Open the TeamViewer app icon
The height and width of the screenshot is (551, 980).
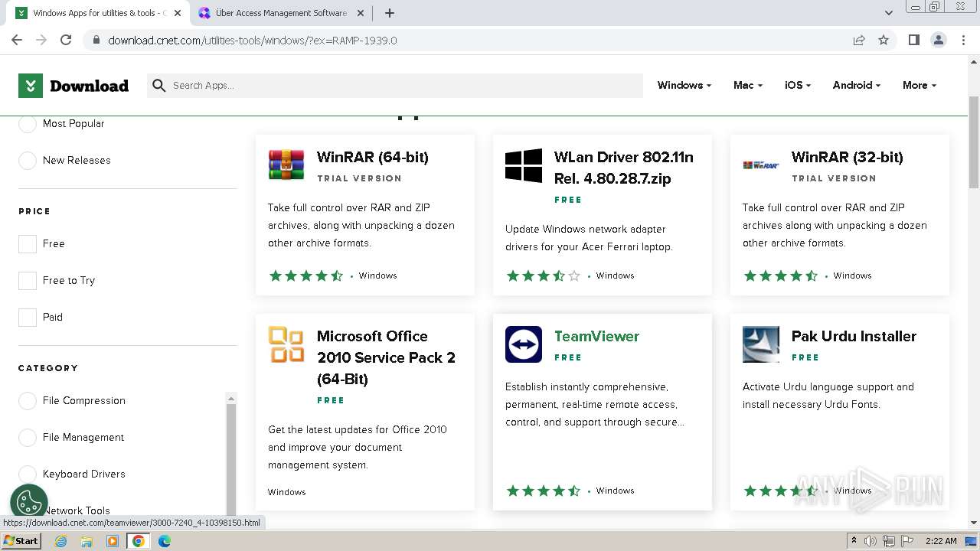[524, 344]
